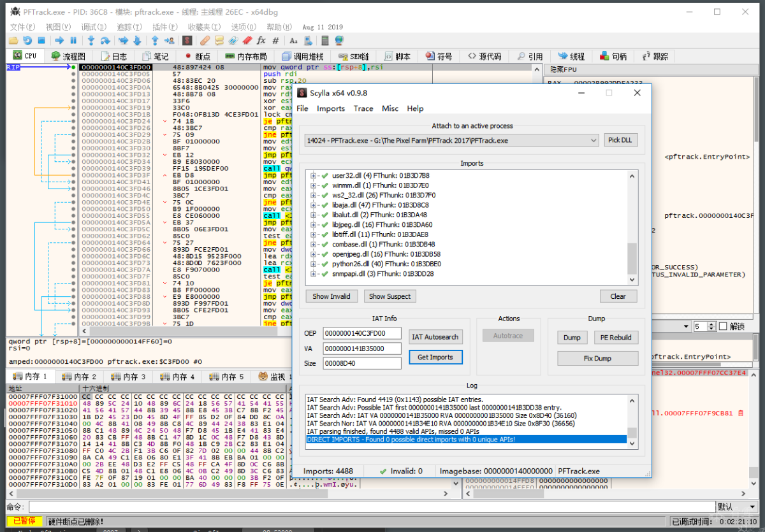Click the Get Imports button

point(435,357)
